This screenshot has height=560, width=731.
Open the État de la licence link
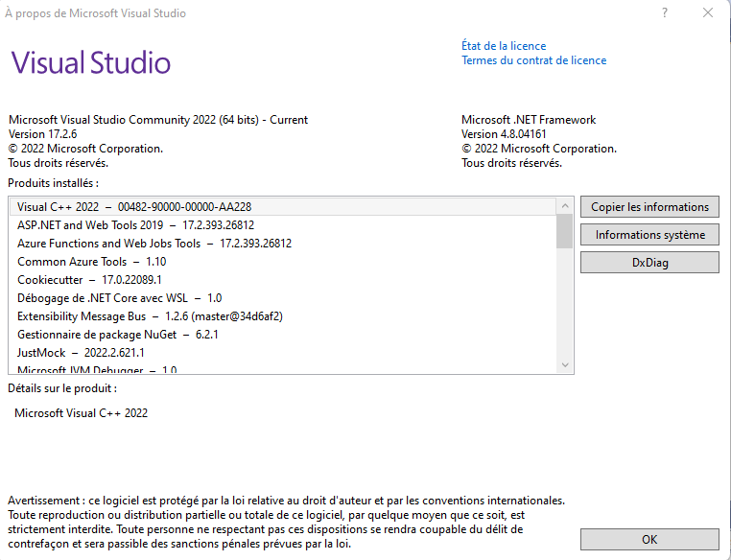tap(504, 46)
